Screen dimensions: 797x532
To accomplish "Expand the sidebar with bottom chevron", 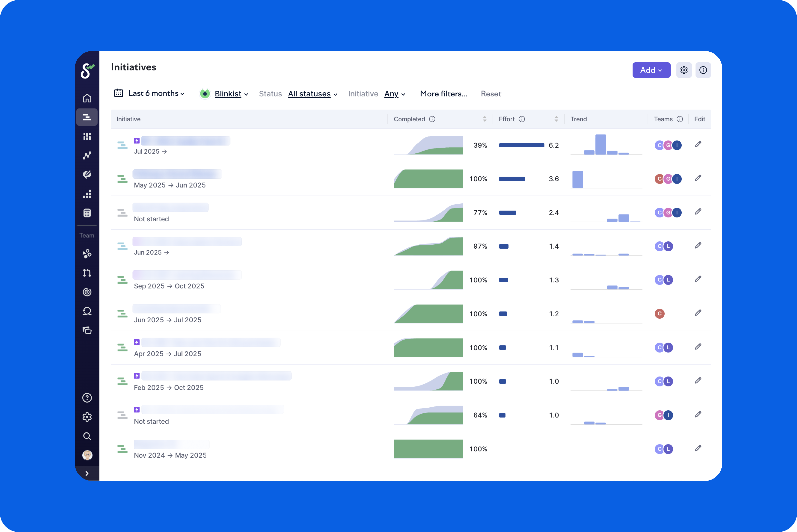I will click(87, 473).
